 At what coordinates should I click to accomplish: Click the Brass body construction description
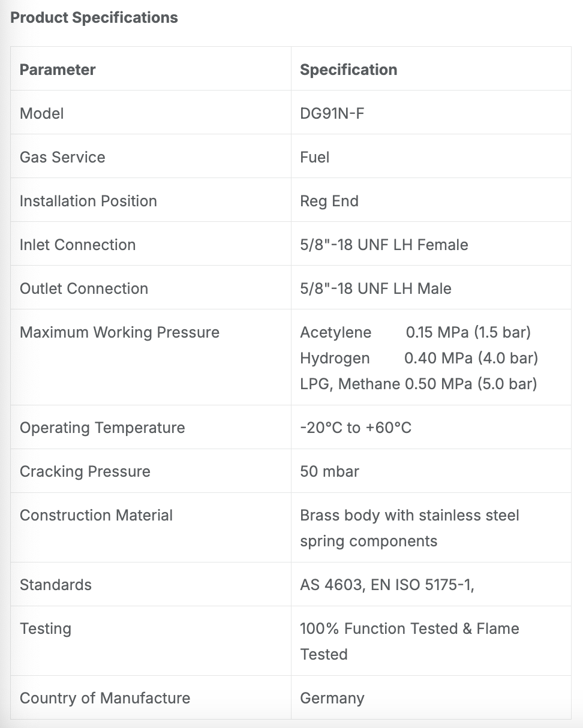point(410,528)
